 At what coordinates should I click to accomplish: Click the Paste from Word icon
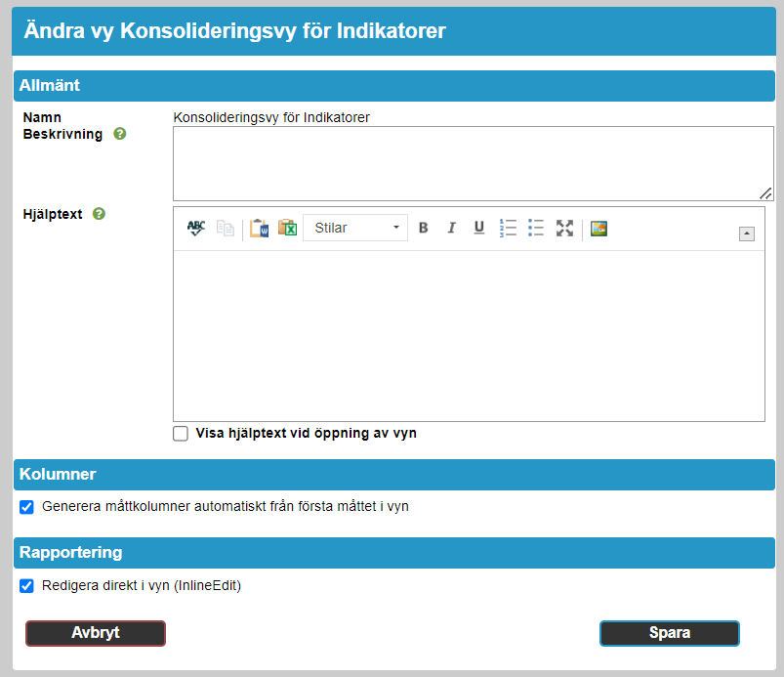pyautogui.click(x=259, y=228)
